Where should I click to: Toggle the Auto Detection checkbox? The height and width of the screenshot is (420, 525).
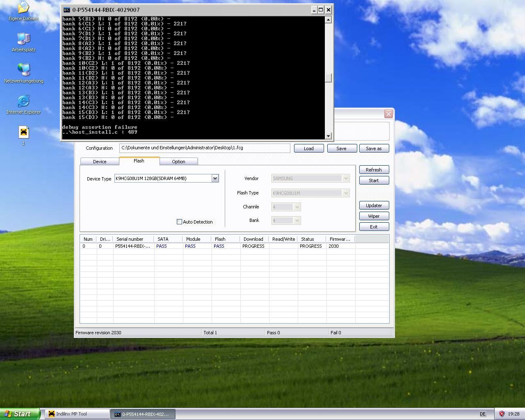[x=179, y=221]
